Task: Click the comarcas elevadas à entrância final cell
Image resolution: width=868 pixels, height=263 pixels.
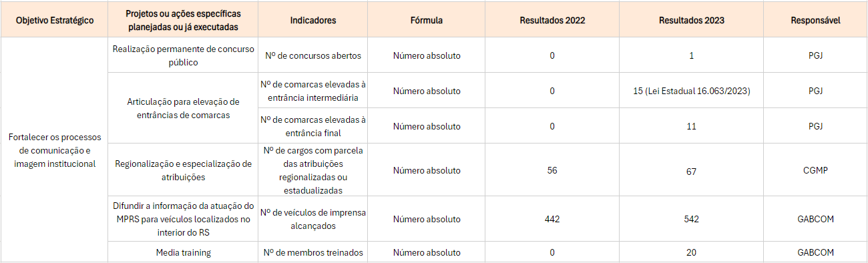Action: pos(313,126)
